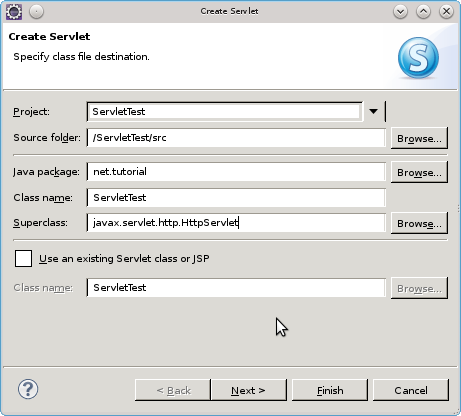Click into the upper Class name field
Viewport: 461px width, 416px height.
pos(236,197)
